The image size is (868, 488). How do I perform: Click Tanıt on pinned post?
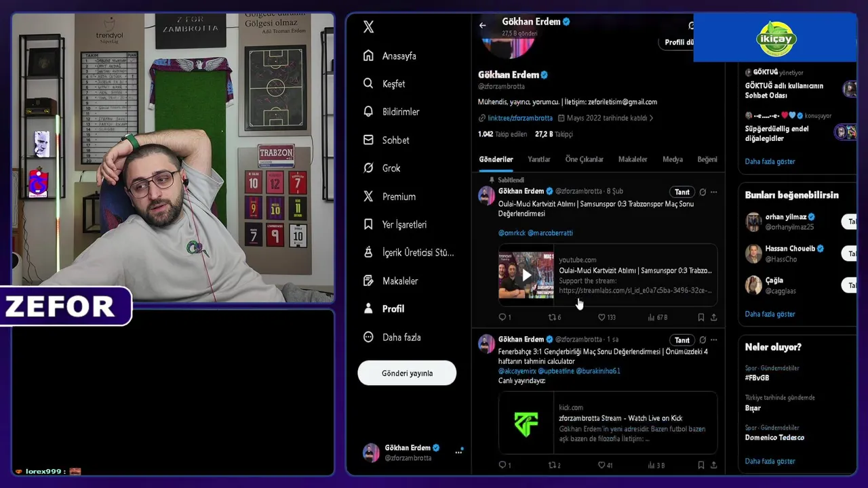pos(682,192)
